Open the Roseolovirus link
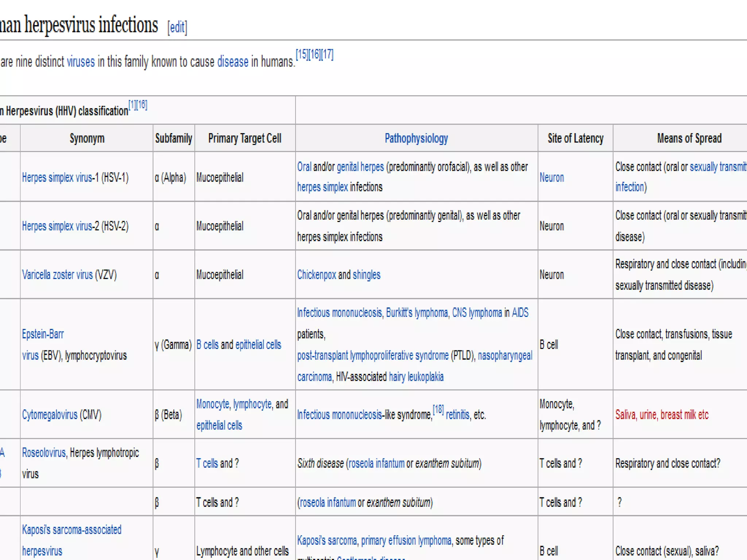The image size is (747, 560). [x=44, y=453]
